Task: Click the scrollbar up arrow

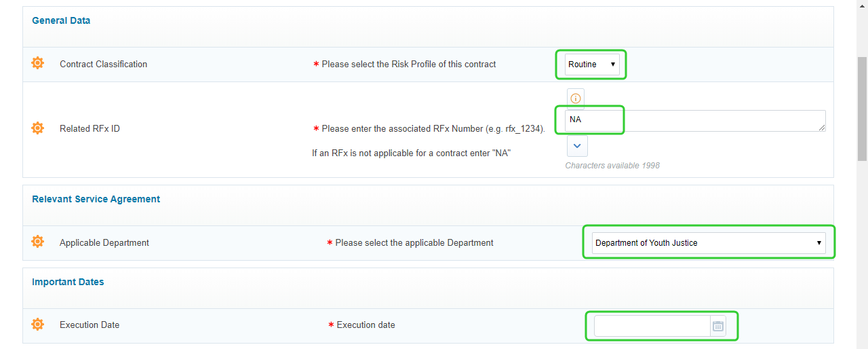Action: pyautogui.click(x=862, y=5)
